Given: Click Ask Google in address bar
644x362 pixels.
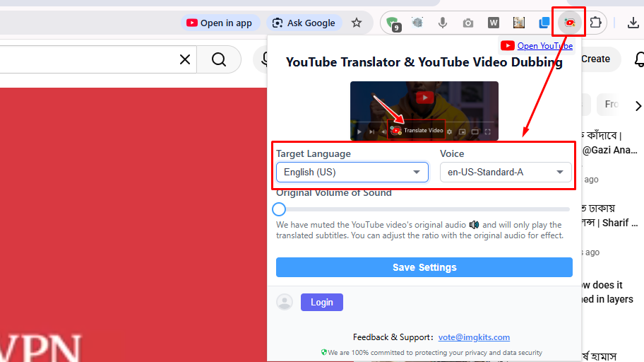Looking at the screenshot, I should [304, 23].
